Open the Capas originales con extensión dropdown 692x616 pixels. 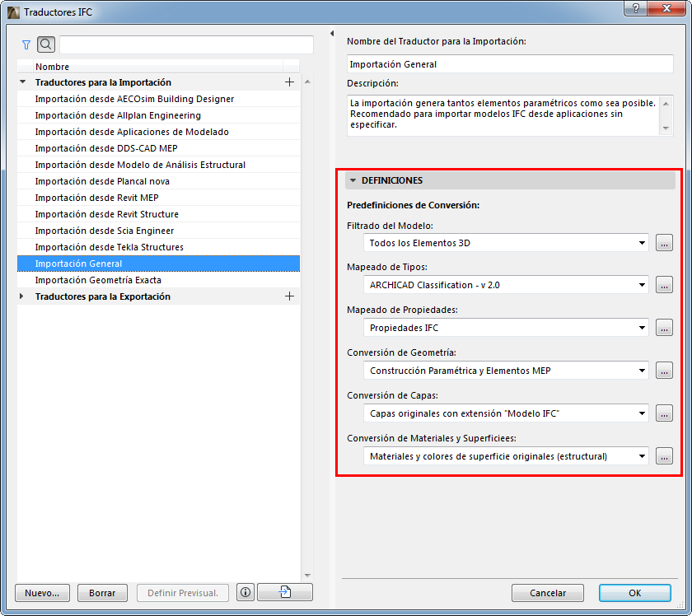tap(506, 413)
